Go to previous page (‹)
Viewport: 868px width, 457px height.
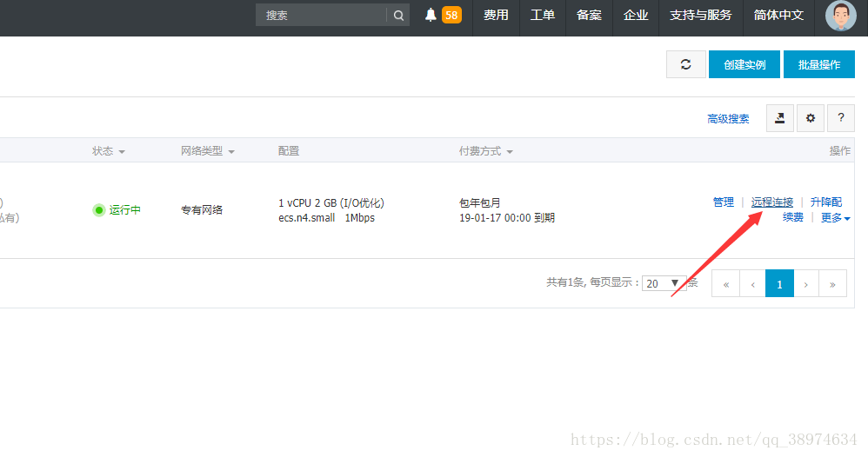coord(752,283)
